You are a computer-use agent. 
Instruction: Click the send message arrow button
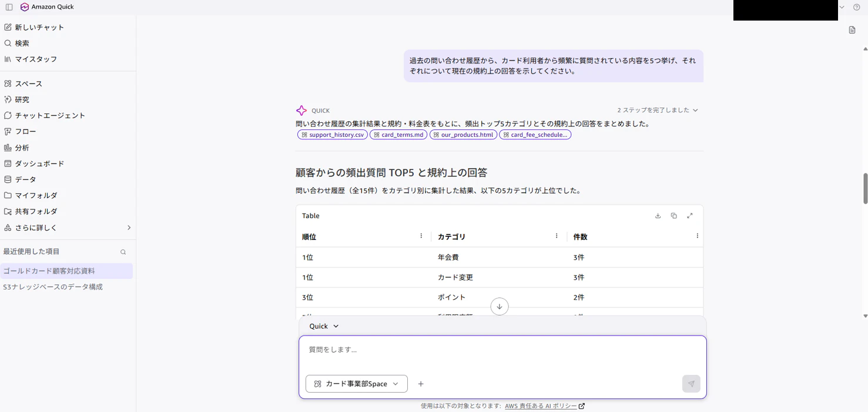[x=691, y=384]
